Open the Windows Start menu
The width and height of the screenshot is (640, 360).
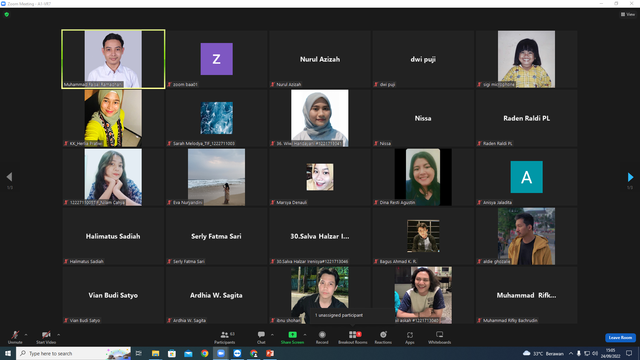pyautogui.click(x=8, y=353)
